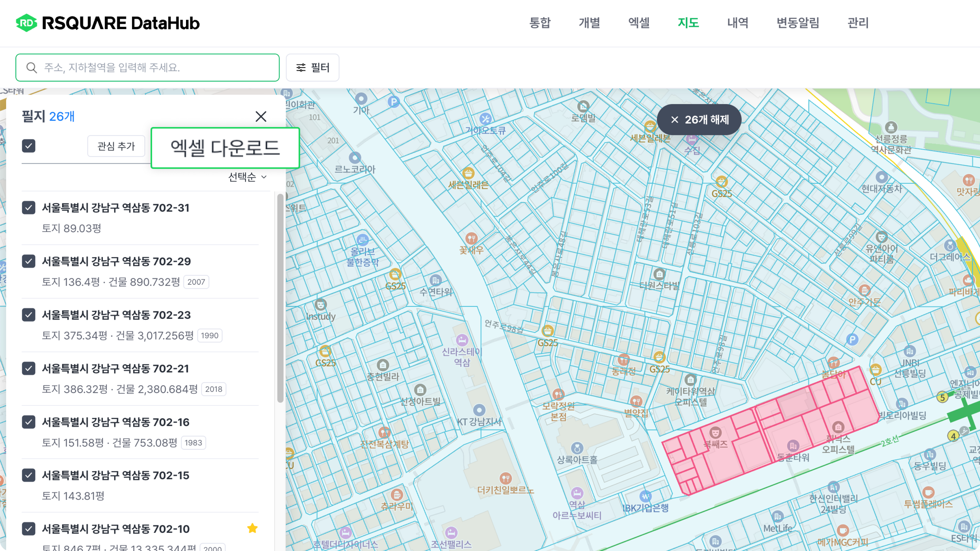Click the 신라스테이 역삼 hotel marker
Screen dimensions: 980x551
462,340
